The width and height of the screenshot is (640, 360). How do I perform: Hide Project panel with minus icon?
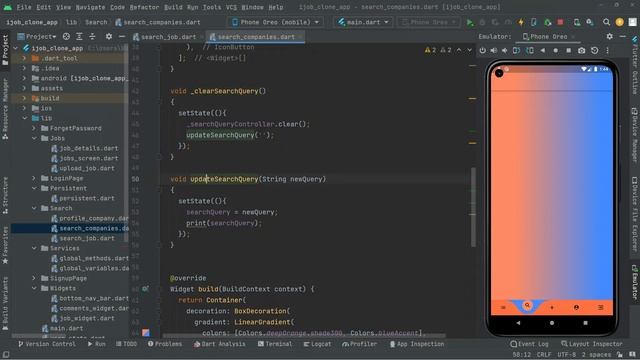click(x=122, y=37)
